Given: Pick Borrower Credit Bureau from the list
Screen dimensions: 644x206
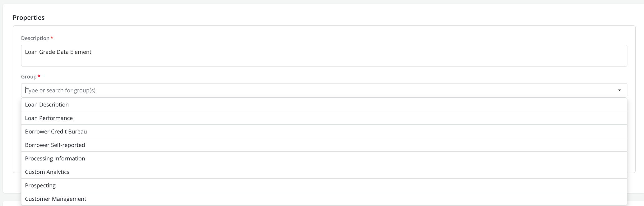Looking at the screenshot, I should pos(56,132).
